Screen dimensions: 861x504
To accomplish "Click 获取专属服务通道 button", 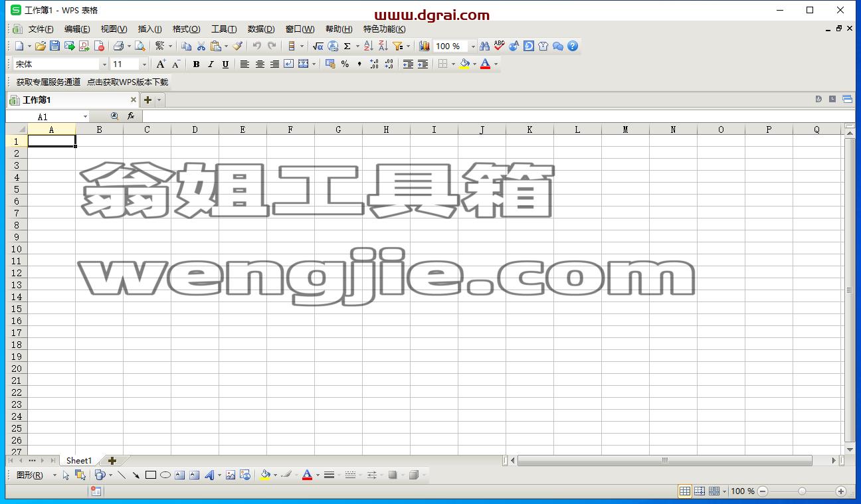I will click(48, 82).
